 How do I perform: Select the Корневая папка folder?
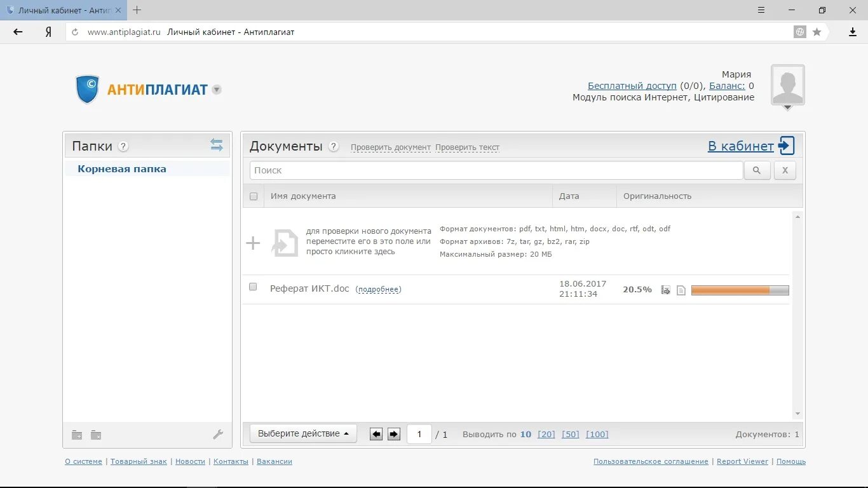(x=122, y=169)
